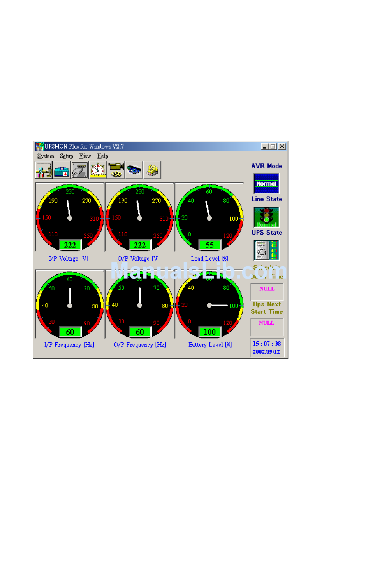
Task: Open the stopwatch and ruler toolbar icon
Action: click(98, 170)
